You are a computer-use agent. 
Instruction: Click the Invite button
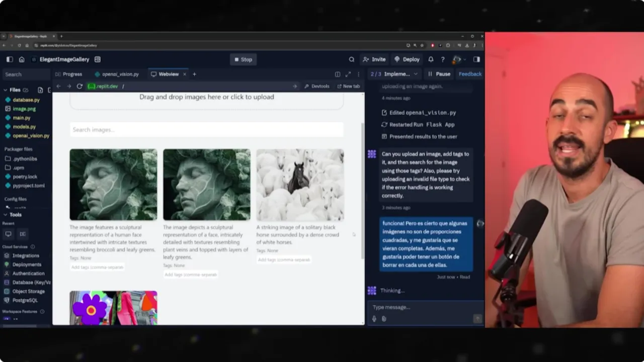click(x=374, y=59)
